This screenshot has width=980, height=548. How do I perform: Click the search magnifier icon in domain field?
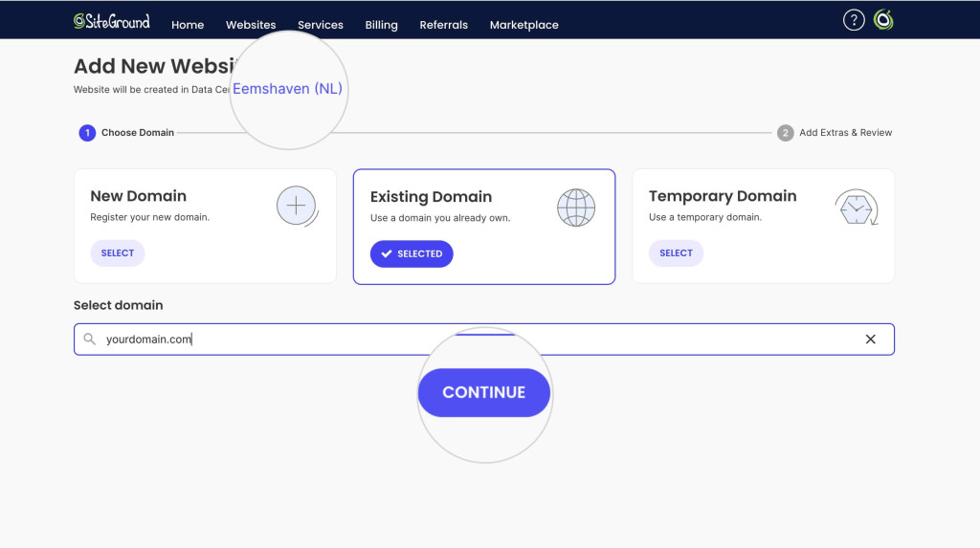click(90, 339)
